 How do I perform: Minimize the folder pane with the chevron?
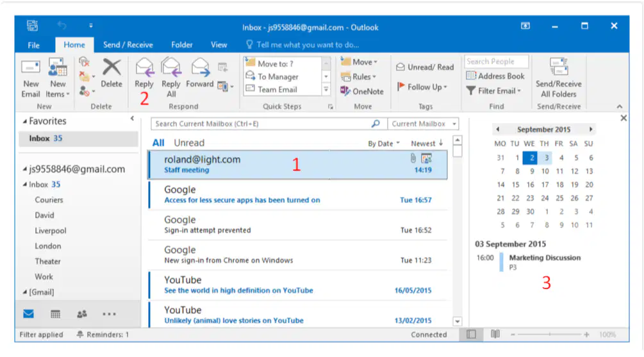click(x=132, y=119)
